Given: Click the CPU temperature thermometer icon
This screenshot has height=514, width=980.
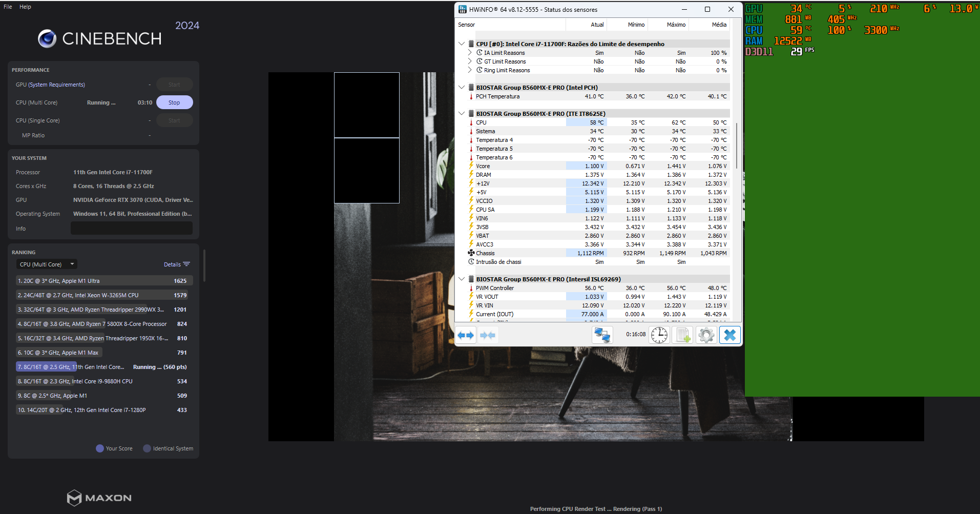Looking at the screenshot, I should coord(471,122).
